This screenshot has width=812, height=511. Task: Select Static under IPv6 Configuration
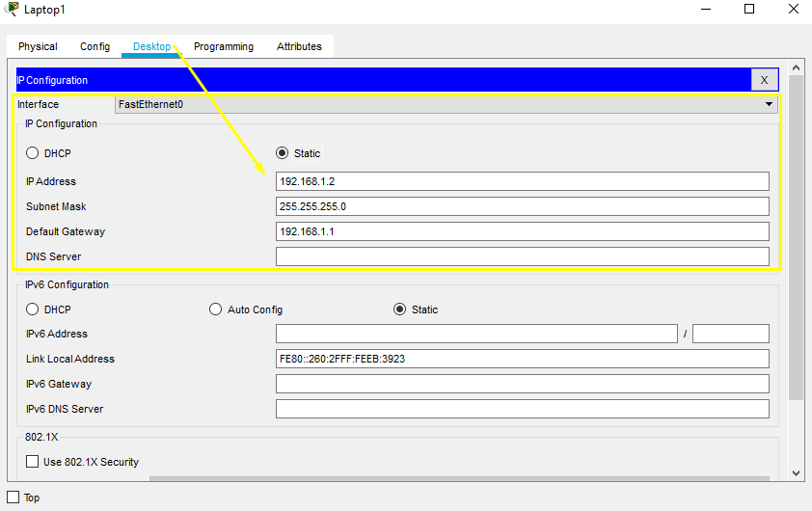[x=416, y=309]
